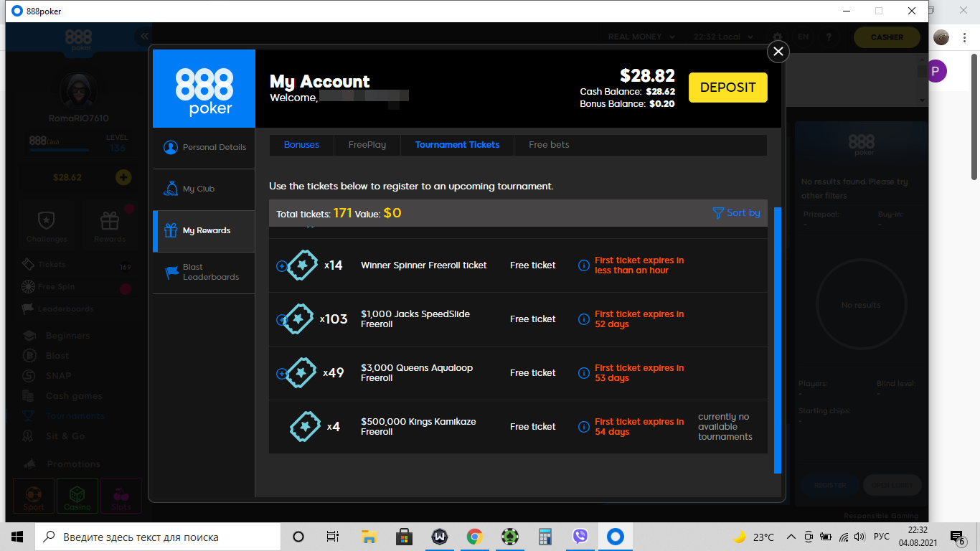Open Rewards gift in the lobby
Screen dimensions: 980x551
(110, 226)
